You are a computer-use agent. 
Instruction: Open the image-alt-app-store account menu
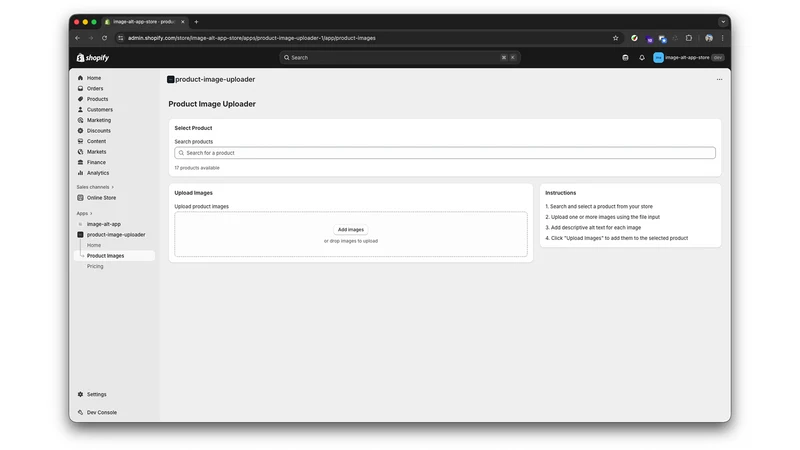click(x=689, y=58)
